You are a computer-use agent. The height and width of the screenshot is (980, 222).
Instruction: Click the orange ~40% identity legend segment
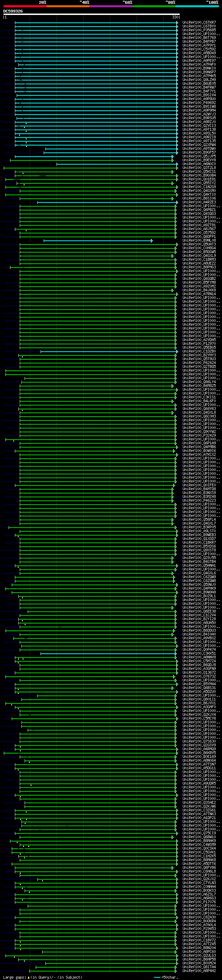coord(68,6)
